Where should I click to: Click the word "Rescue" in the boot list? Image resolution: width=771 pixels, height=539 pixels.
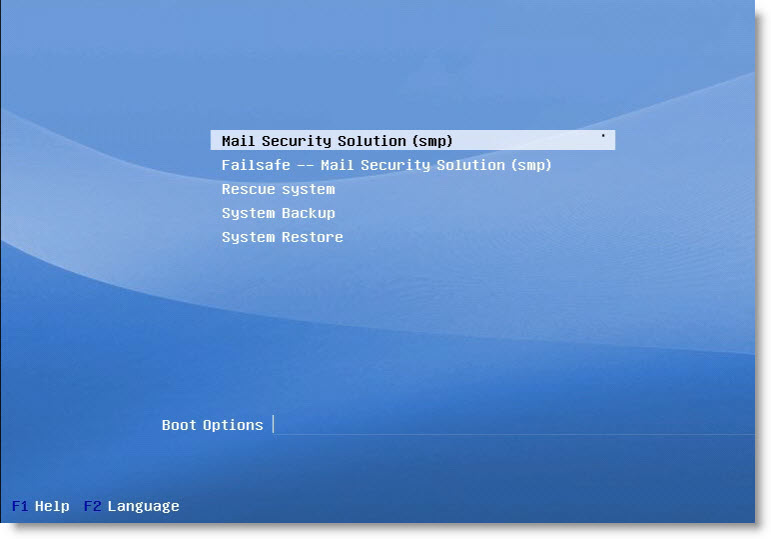click(247, 189)
